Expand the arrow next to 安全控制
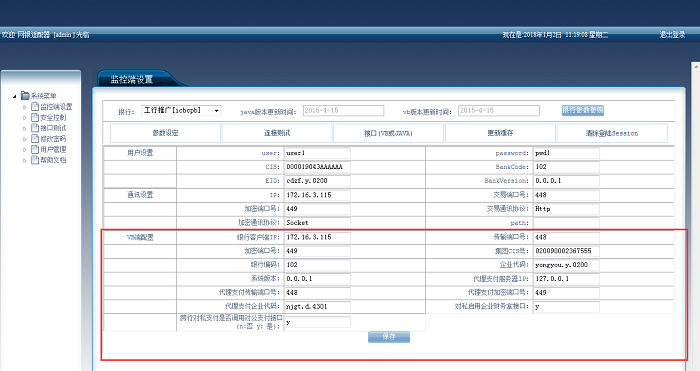Screen dimensions: 700x371 tap(25, 118)
